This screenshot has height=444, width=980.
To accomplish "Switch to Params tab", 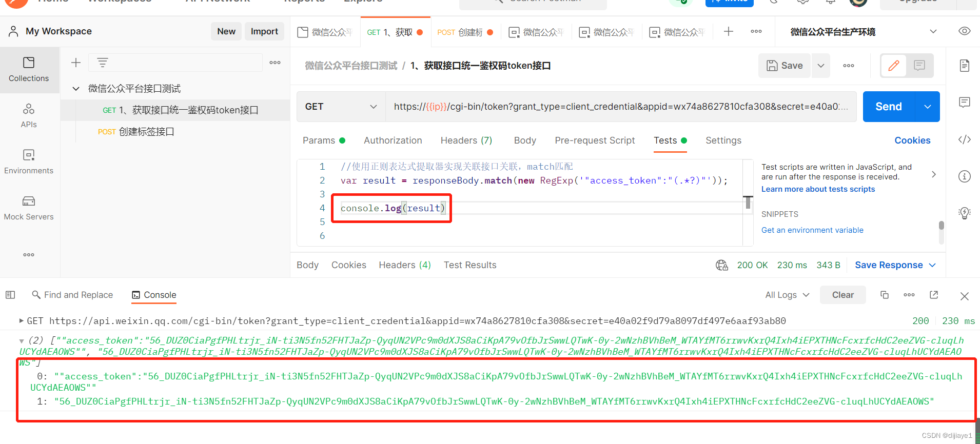I will click(x=324, y=140).
